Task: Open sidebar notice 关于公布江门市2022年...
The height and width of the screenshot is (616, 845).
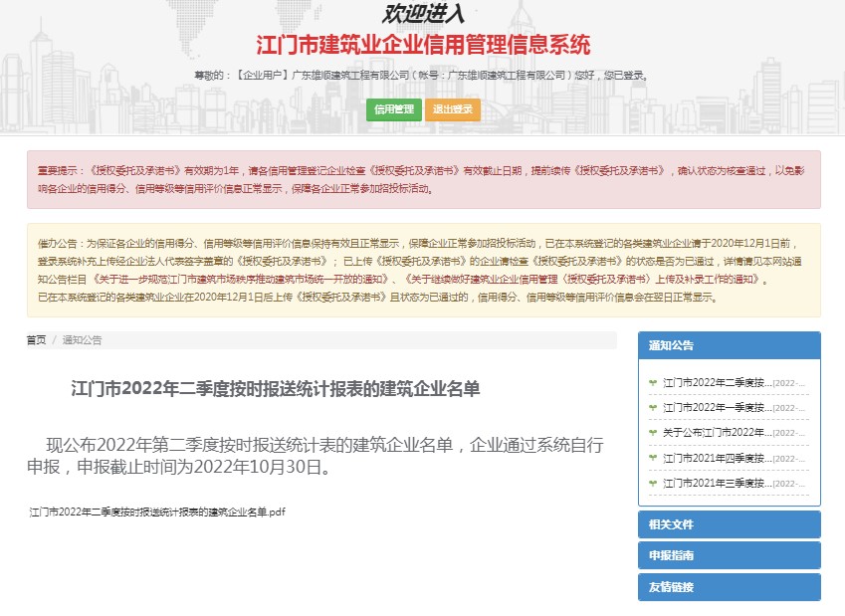Action: (x=717, y=433)
